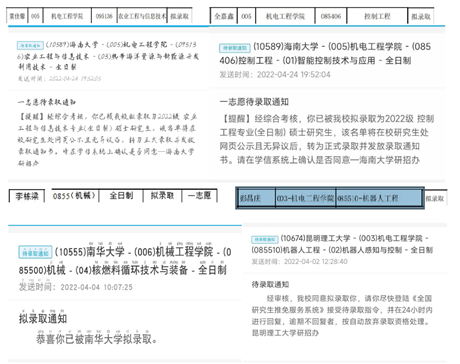Click the 拟录取通知 heading
This screenshot has width=460, height=364.
43,319
